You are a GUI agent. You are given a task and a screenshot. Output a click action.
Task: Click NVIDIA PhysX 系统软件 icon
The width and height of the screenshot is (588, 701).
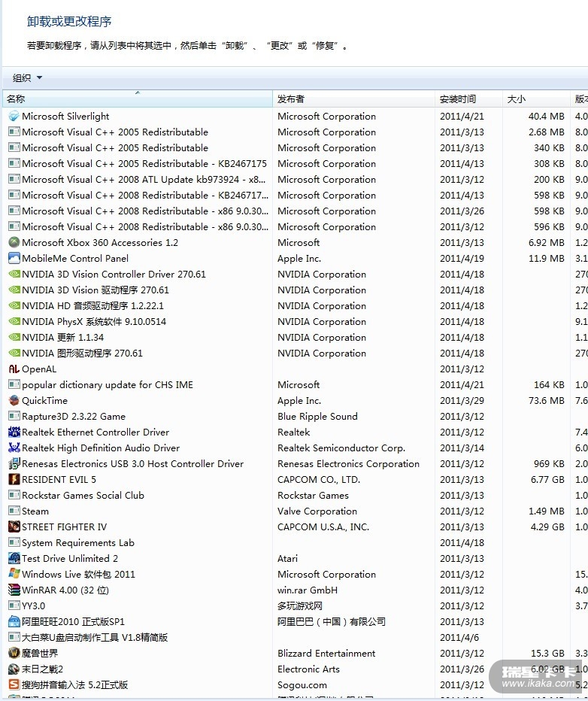[x=14, y=321]
